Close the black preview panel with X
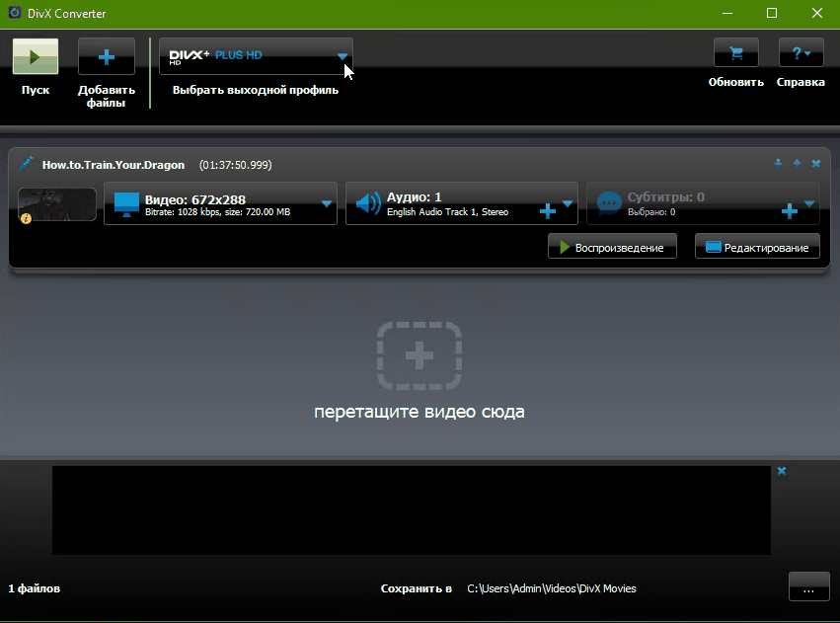 782,471
